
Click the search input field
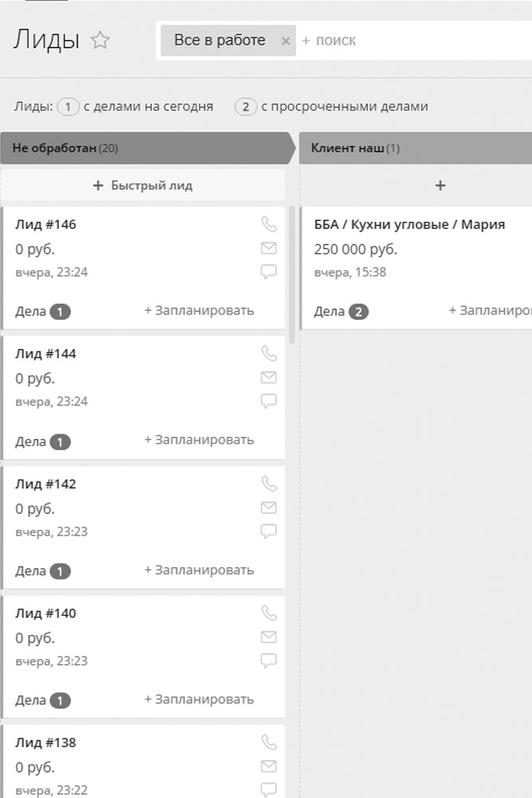click(x=399, y=41)
